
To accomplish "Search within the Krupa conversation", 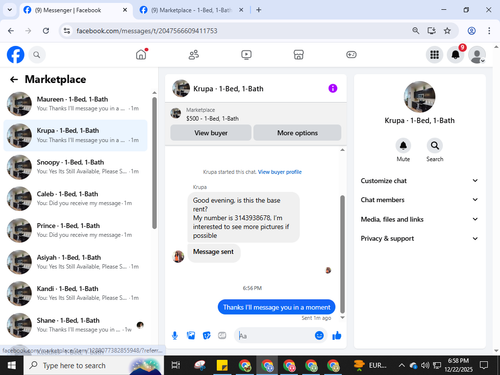I will coord(435,146).
